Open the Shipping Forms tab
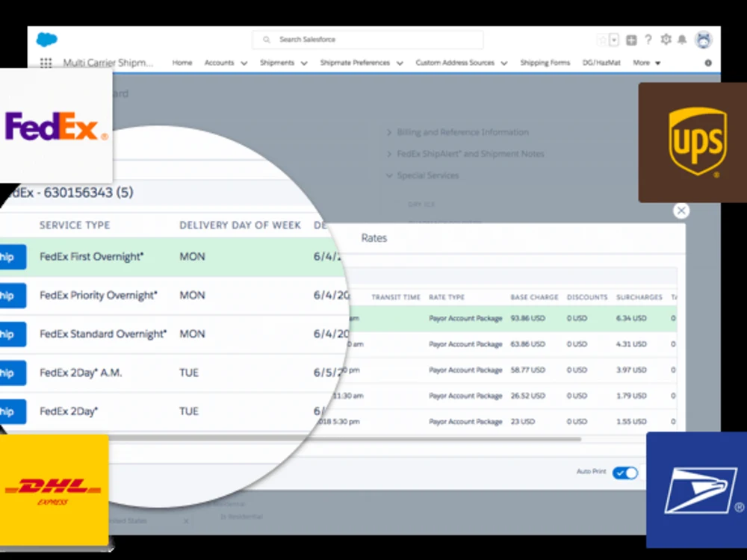 point(545,63)
